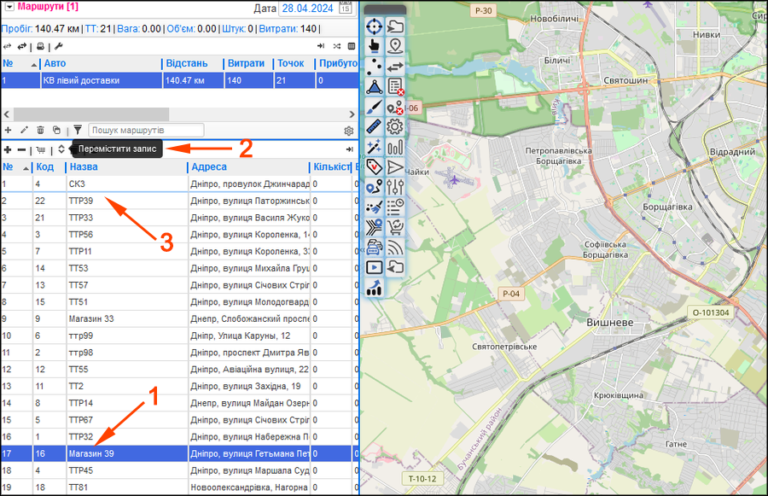Click the print routes icon
This screenshot has height=496, width=768.
point(41,47)
